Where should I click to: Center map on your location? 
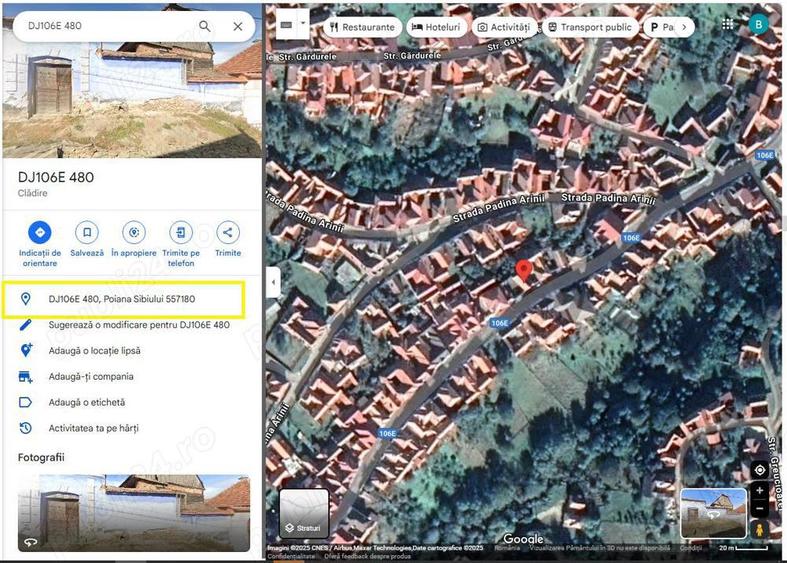coord(760,470)
